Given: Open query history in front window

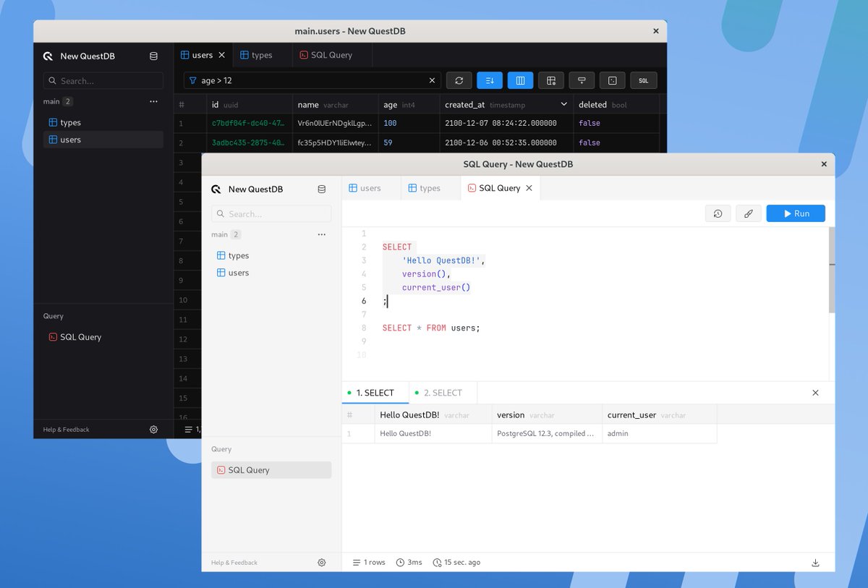Looking at the screenshot, I should 718,213.
